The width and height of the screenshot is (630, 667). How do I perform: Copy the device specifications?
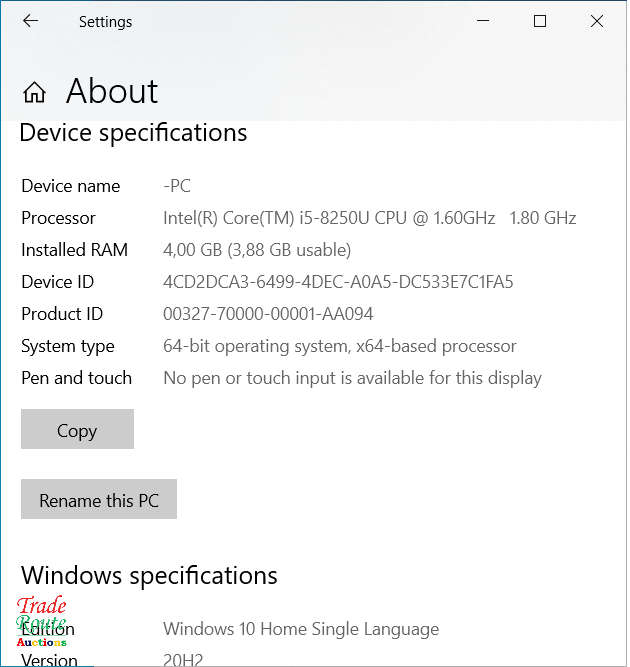point(77,429)
